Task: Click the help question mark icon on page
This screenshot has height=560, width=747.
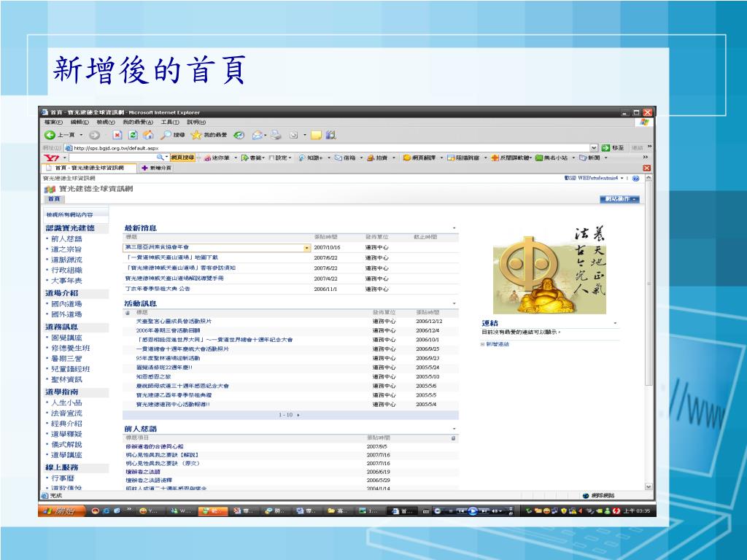Action: [635, 178]
